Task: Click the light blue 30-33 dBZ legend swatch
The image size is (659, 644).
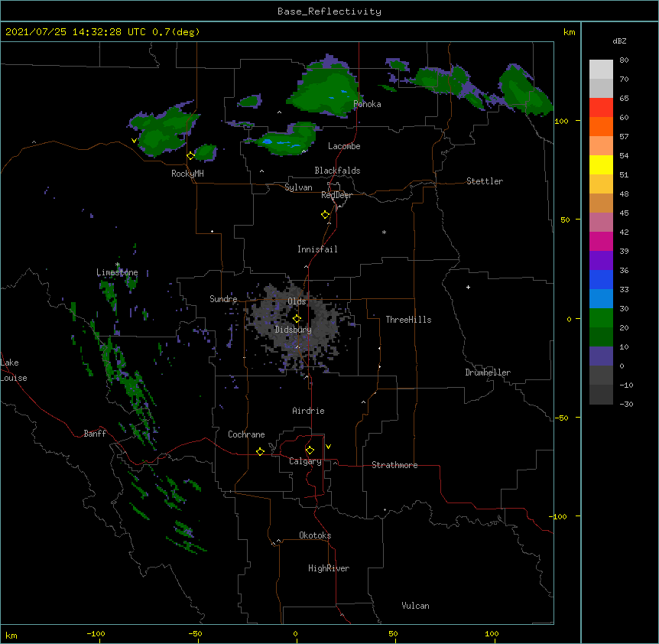Action: [601, 299]
